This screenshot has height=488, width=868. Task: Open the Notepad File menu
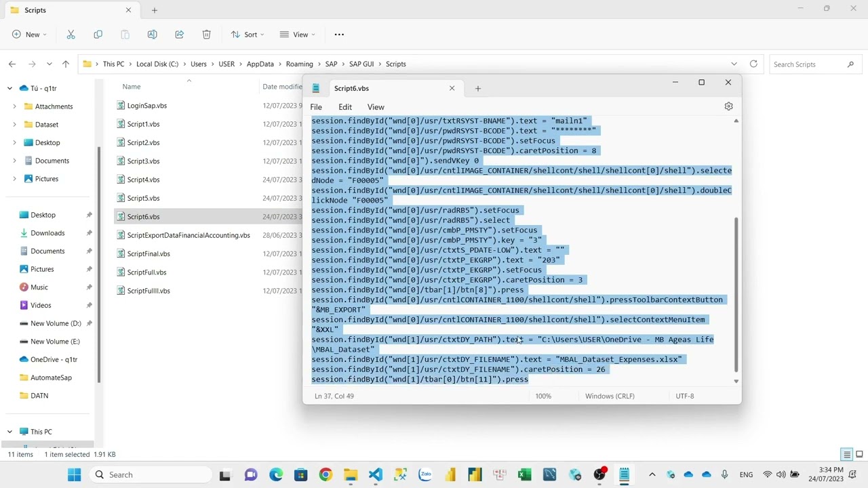pyautogui.click(x=316, y=107)
